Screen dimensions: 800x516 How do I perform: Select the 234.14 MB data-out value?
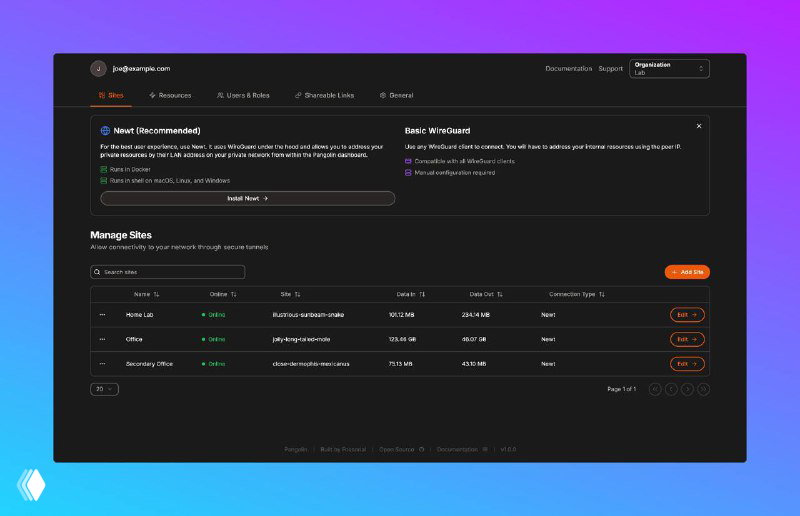[476, 315]
